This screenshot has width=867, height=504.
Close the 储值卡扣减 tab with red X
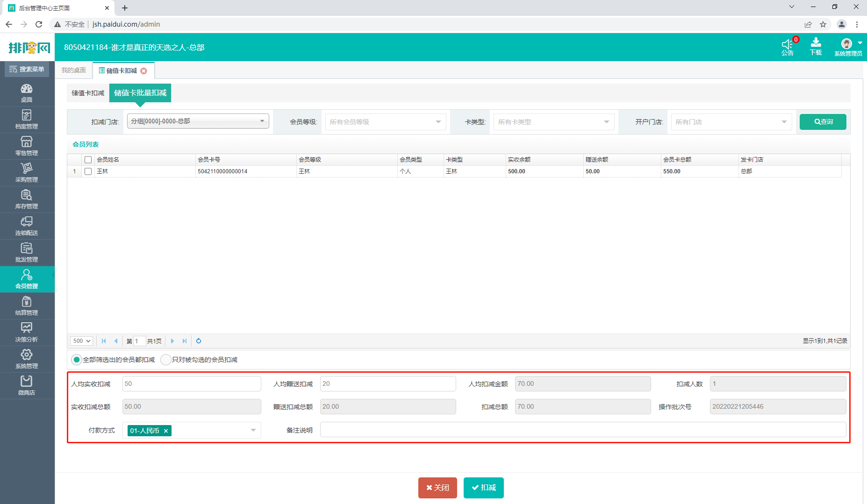click(x=143, y=71)
